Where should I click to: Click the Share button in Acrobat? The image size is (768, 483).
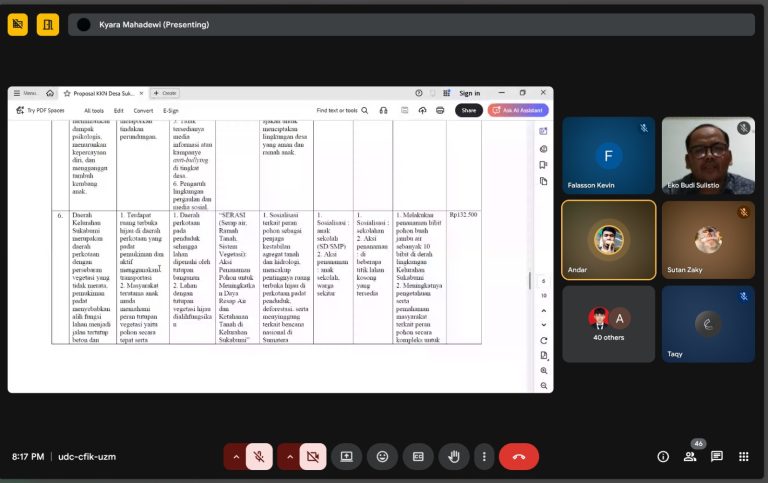point(468,110)
